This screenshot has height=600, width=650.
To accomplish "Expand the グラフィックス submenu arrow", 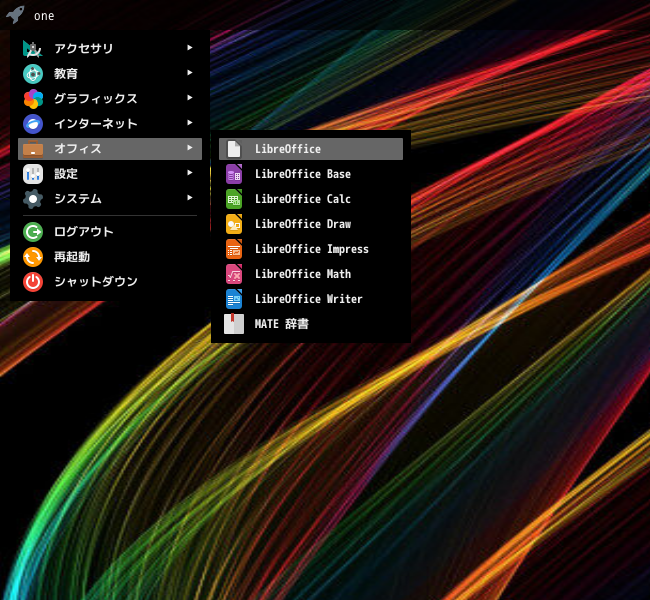I will coord(189,97).
